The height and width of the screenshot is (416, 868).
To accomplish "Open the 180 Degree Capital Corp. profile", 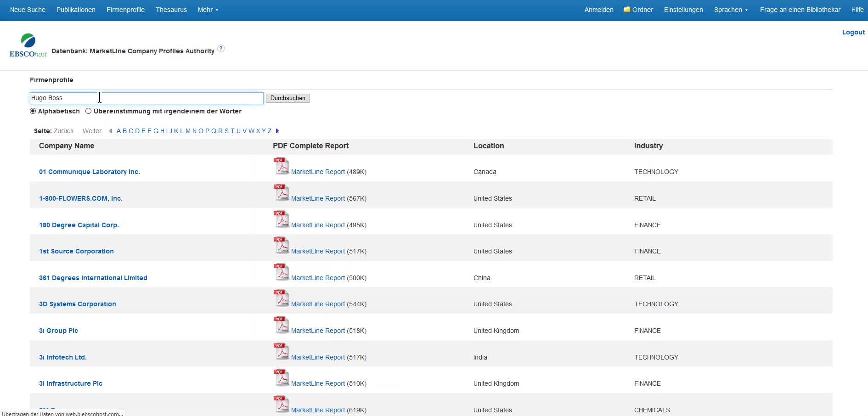I will (x=79, y=225).
